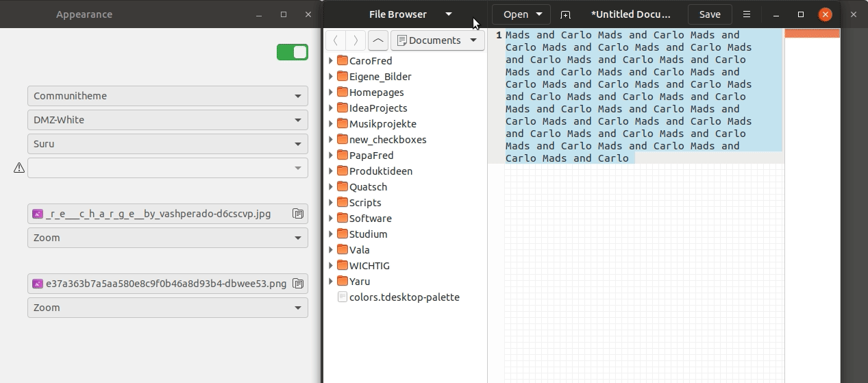868x383 pixels.
Task: Select the Yaru folder row
Action: pyautogui.click(x=405, y=281)
